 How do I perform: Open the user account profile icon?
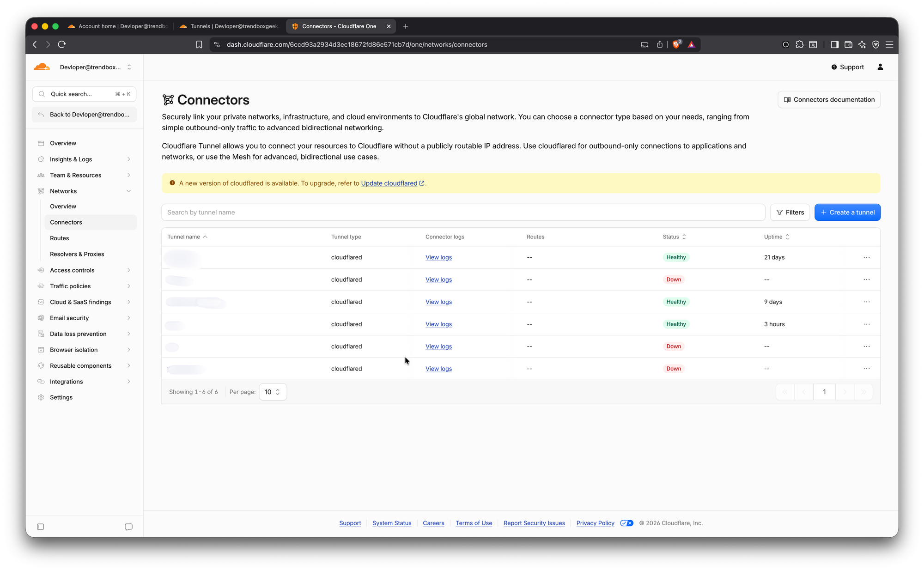click(880, 67)
